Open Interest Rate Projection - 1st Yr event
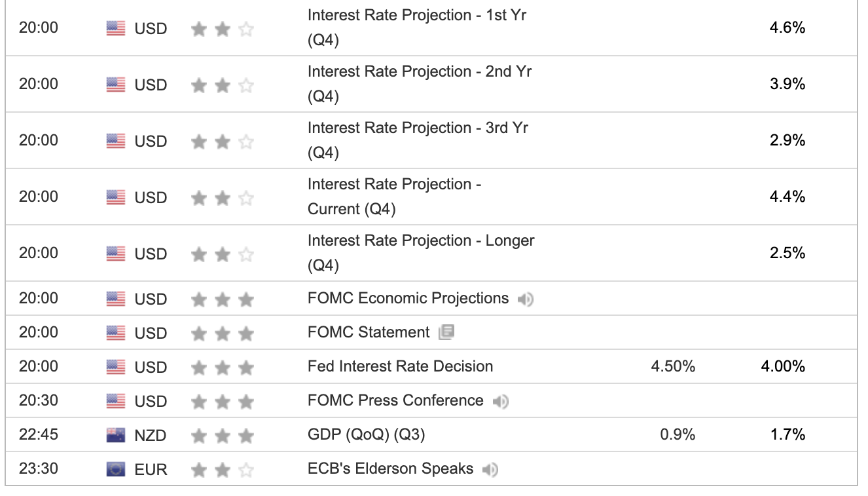 pyautogui.click(x=417, y=28)
